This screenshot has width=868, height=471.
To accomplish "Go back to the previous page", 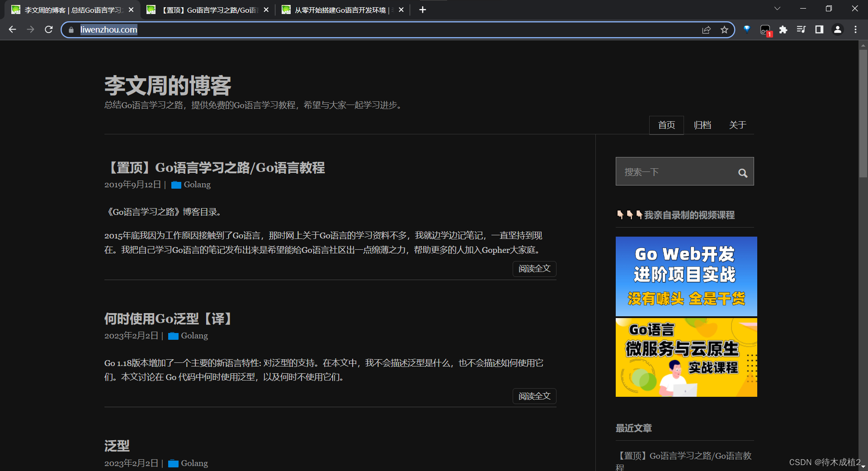I will 12,29.
